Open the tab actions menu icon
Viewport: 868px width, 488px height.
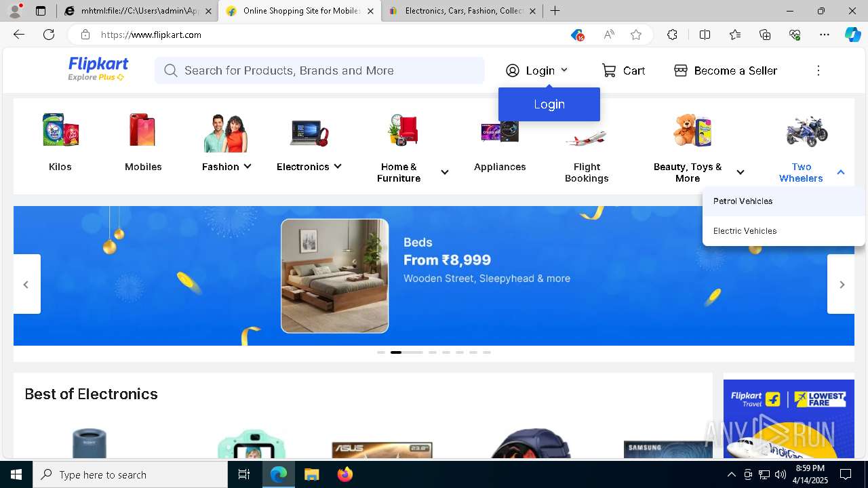41,11
